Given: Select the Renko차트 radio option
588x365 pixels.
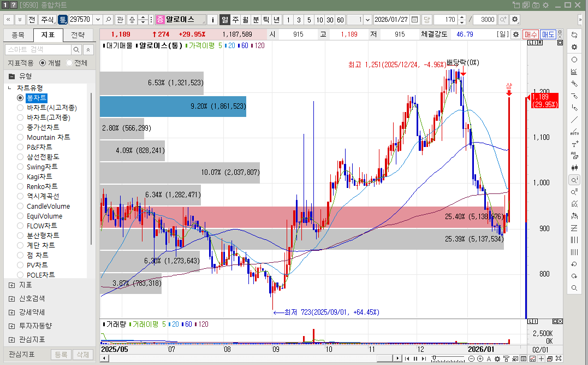Looking at the screenshot, I should click(x=20, y=186).
